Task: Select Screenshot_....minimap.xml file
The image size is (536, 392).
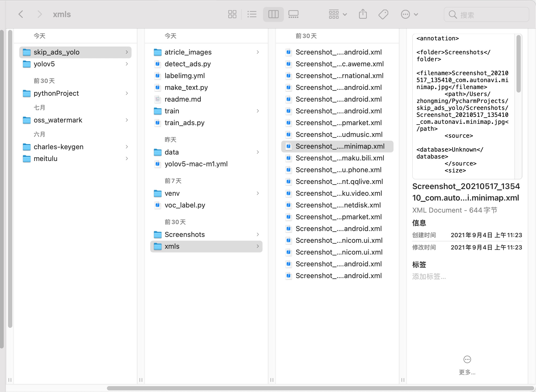Action: pos(337,146)
